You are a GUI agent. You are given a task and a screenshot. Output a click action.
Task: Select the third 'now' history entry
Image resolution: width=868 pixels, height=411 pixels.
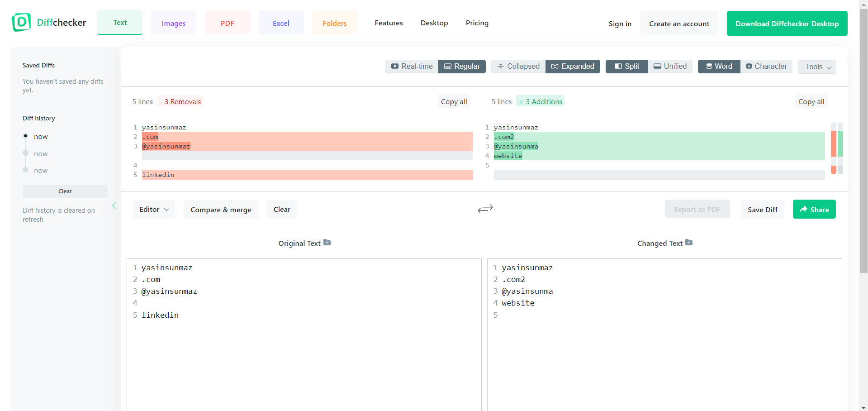41,171
